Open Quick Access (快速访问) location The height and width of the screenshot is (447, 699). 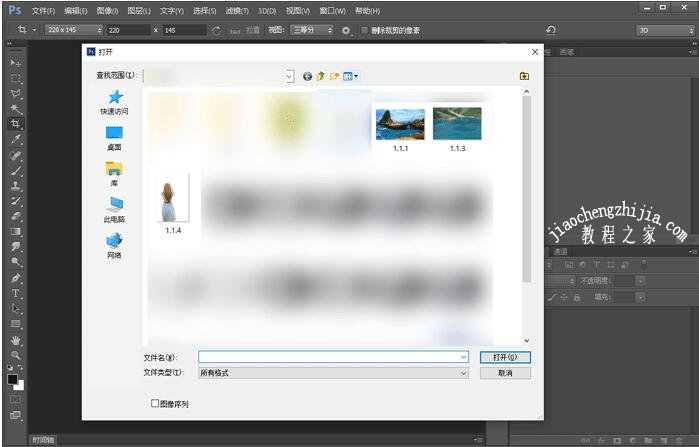(114, 101)
